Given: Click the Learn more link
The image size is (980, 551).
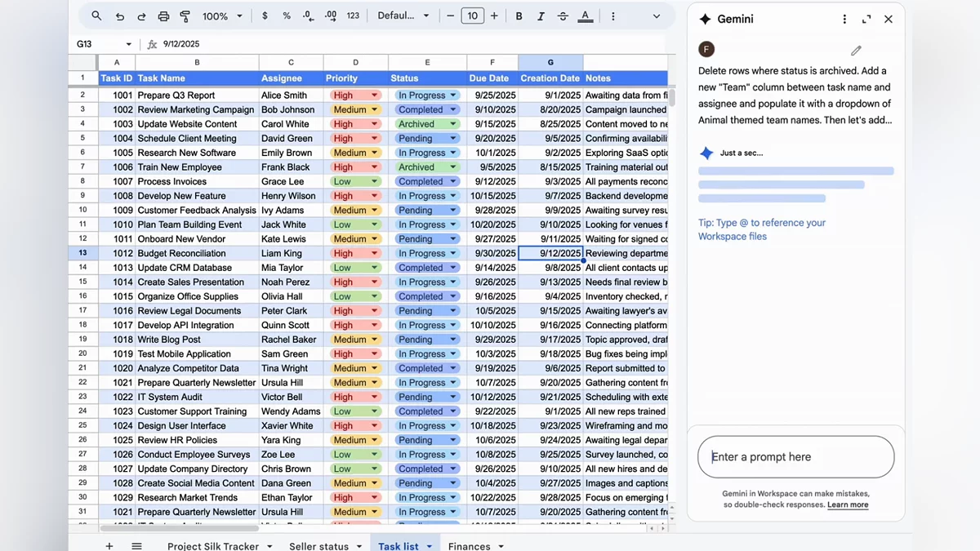Looking at the screenshot, I should (x=848, y=504).
